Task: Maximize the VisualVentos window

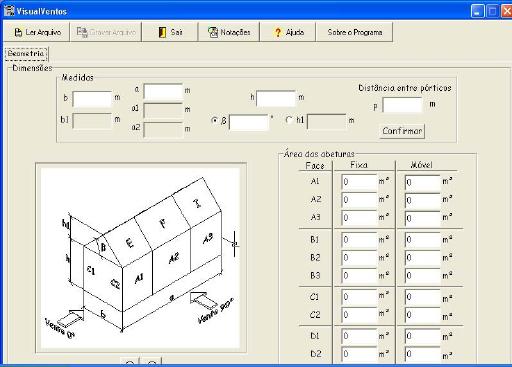Action: click(493, 11)
